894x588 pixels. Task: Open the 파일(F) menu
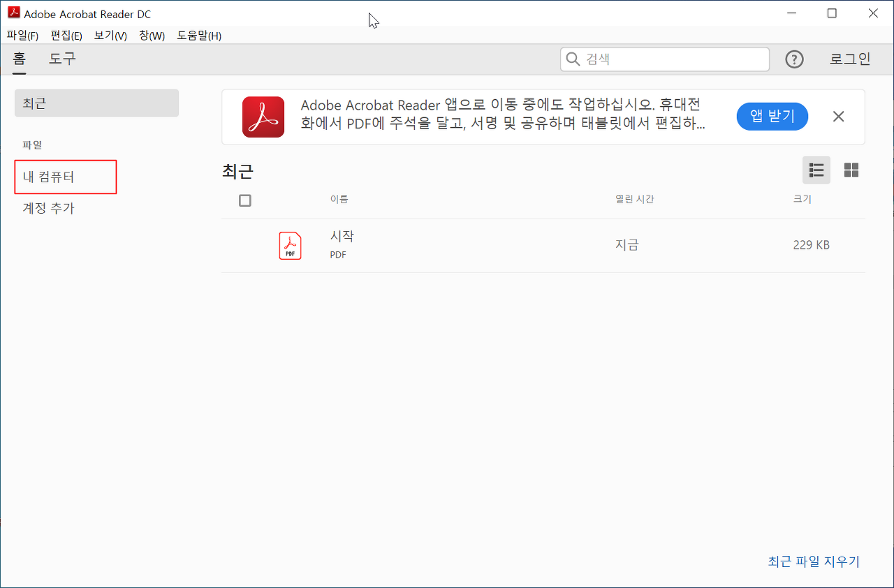(22, 36)
